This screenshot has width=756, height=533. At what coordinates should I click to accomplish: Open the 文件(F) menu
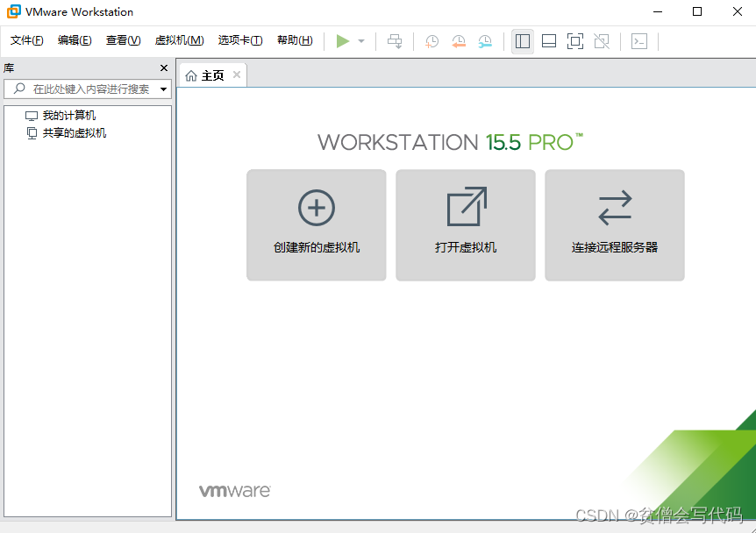coord(27,40)
